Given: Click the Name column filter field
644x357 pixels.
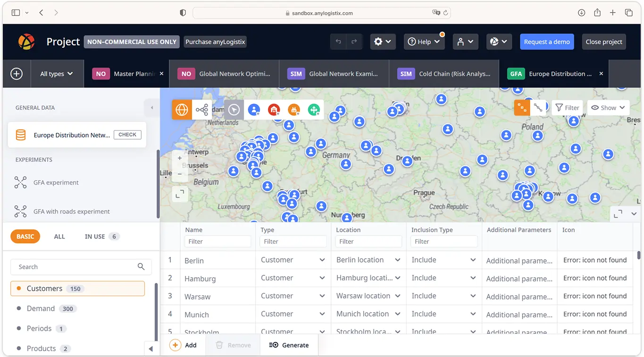Looking at the screenshot, I should [217, 241].
